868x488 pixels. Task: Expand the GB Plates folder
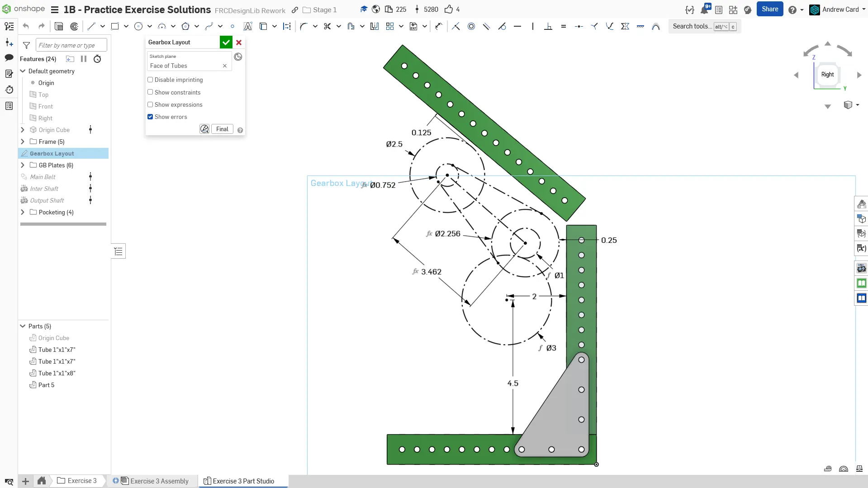(x=23, y=165)
